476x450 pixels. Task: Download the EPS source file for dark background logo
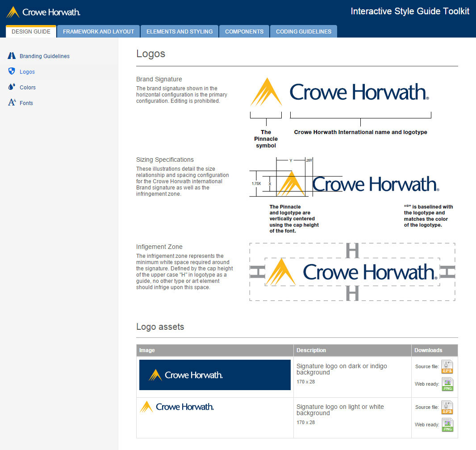tap(447, 367)
